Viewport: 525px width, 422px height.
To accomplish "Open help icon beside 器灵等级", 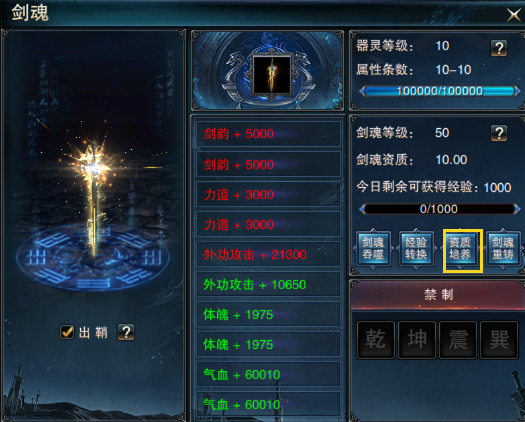I will (x=499, y=48).
